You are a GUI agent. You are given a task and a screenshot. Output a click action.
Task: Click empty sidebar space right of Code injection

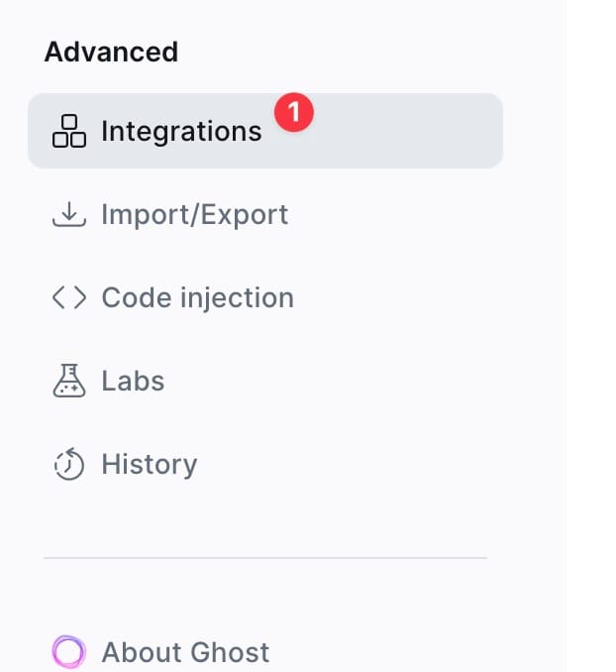point(416,297)
